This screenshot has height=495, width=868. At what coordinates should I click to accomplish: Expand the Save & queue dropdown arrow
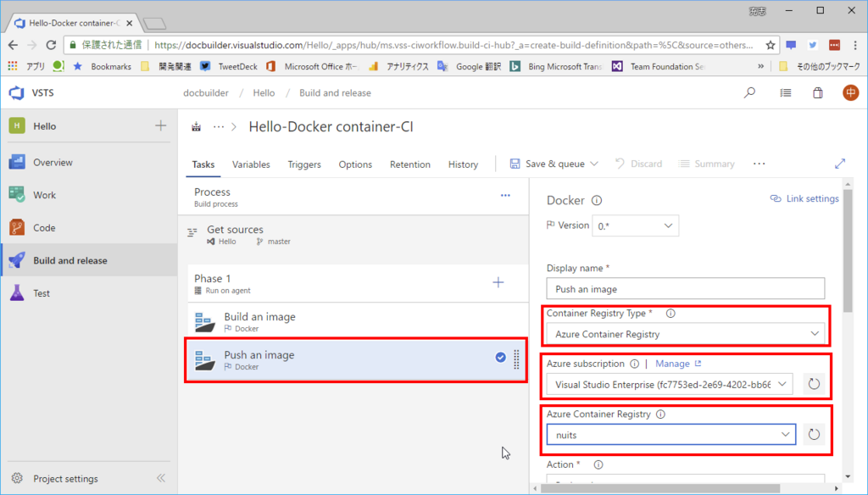[594, 164]
